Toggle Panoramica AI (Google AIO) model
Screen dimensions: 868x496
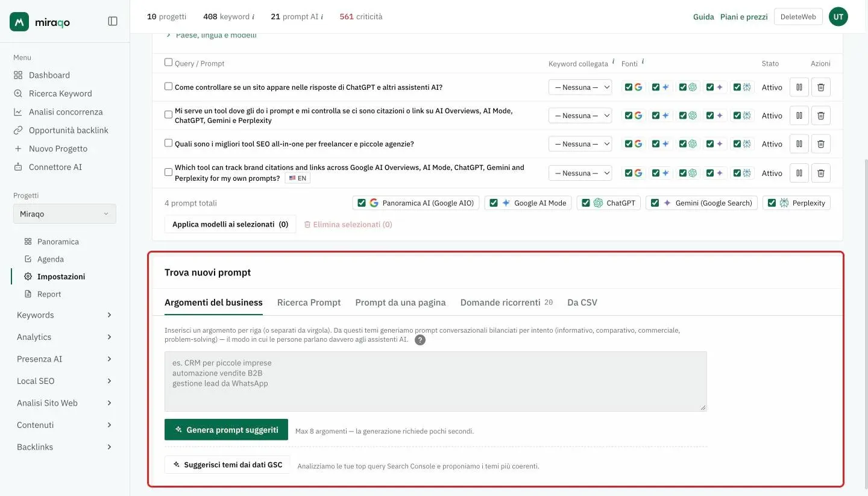pos(416,203)
